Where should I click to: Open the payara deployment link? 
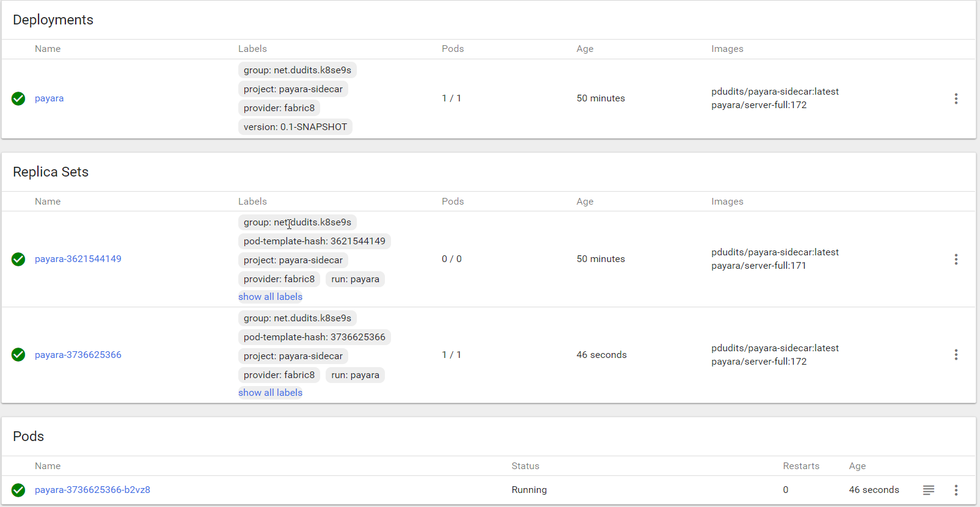49,98
